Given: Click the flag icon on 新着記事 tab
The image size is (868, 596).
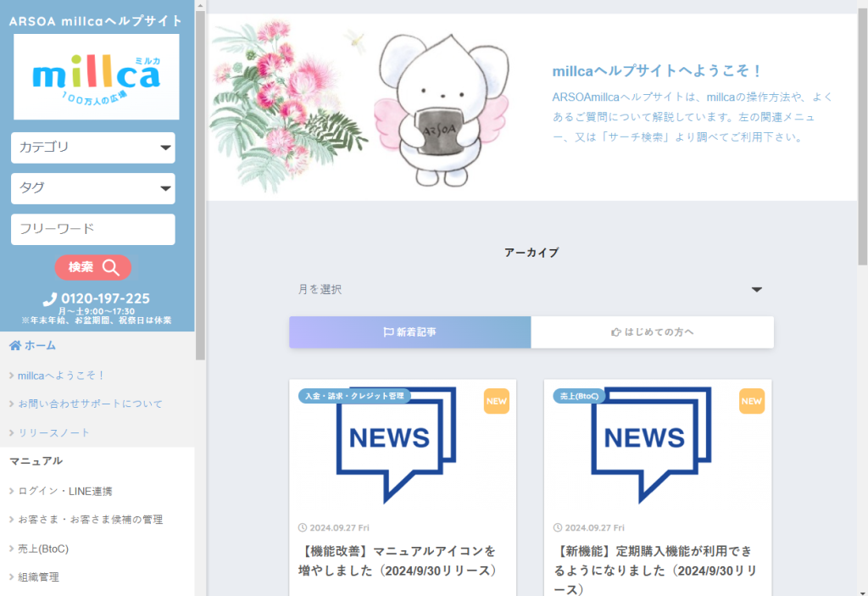Looking at the screenshot, I should tap(388, 332).
